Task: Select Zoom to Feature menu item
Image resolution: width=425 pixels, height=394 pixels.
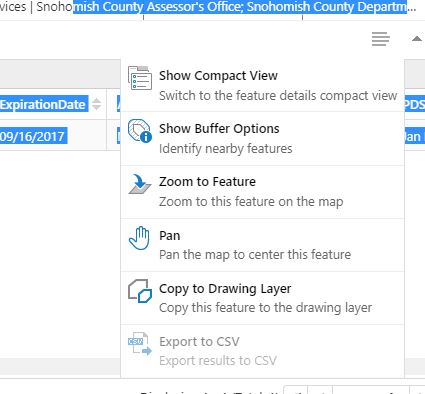Action: point(262,192)
